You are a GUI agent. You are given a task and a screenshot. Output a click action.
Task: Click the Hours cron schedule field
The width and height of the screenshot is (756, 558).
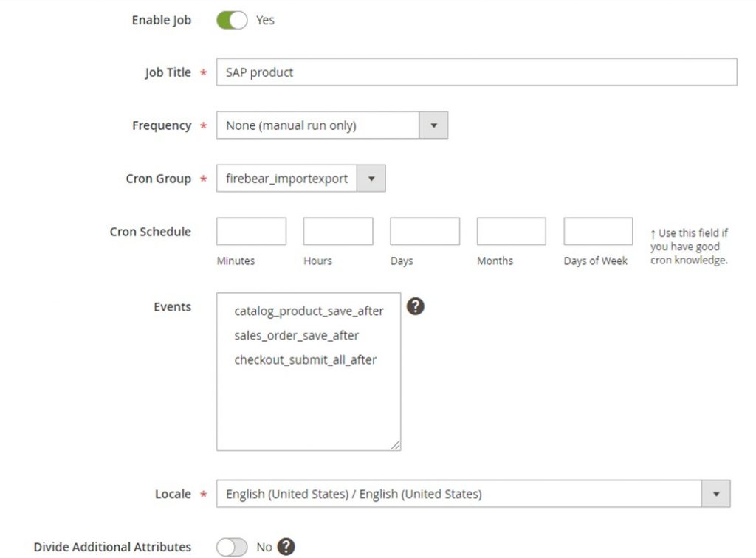tap(337, 230)
